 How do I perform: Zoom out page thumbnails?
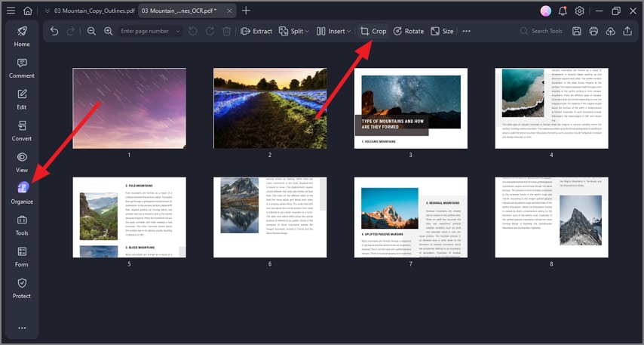[91, 31]
